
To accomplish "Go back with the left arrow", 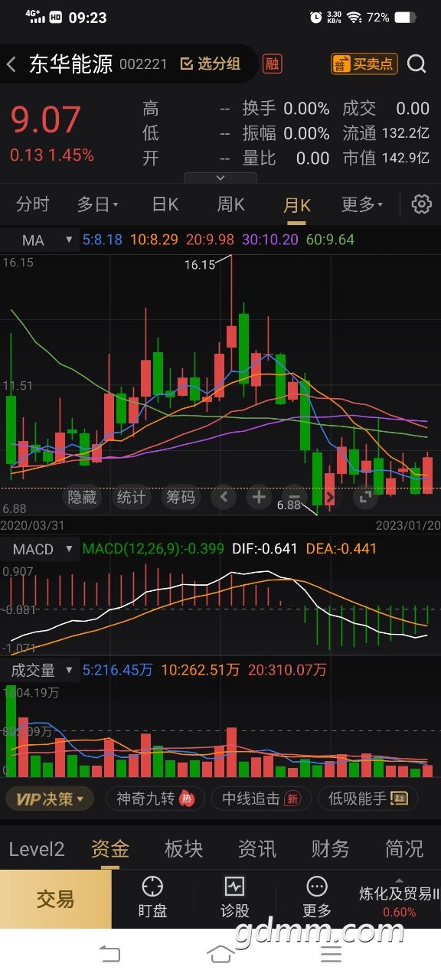I will pos(11,64).
